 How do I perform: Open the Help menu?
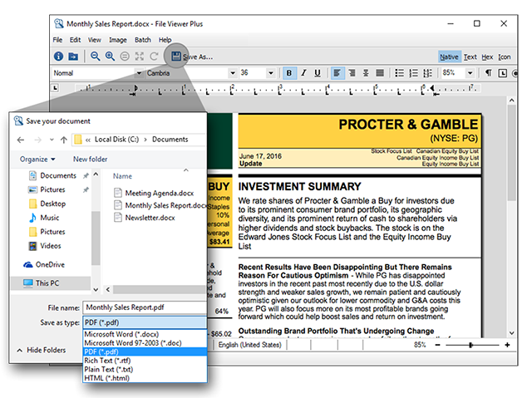165,40
